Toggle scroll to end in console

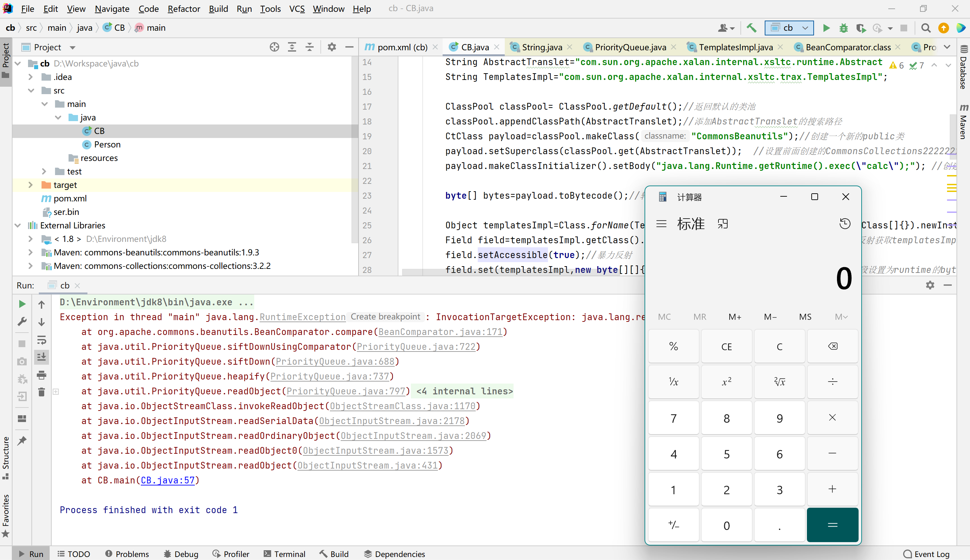[42, 357]
